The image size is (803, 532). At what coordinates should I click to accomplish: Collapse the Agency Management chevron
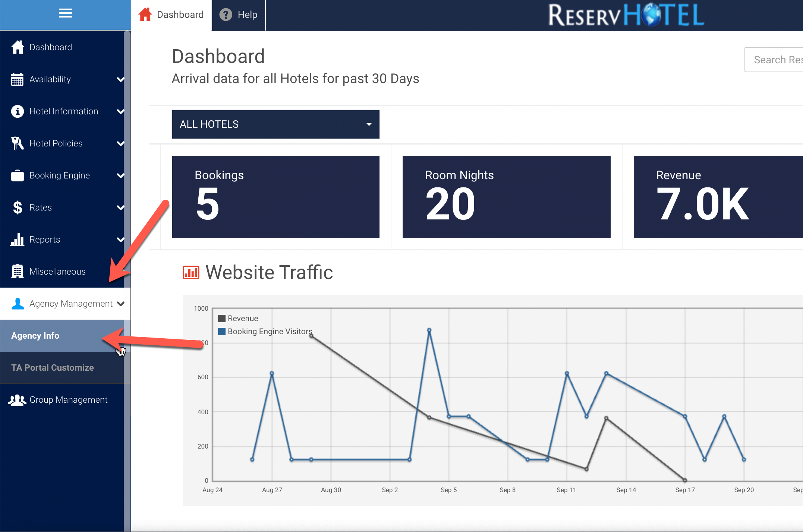pos(120,304)
